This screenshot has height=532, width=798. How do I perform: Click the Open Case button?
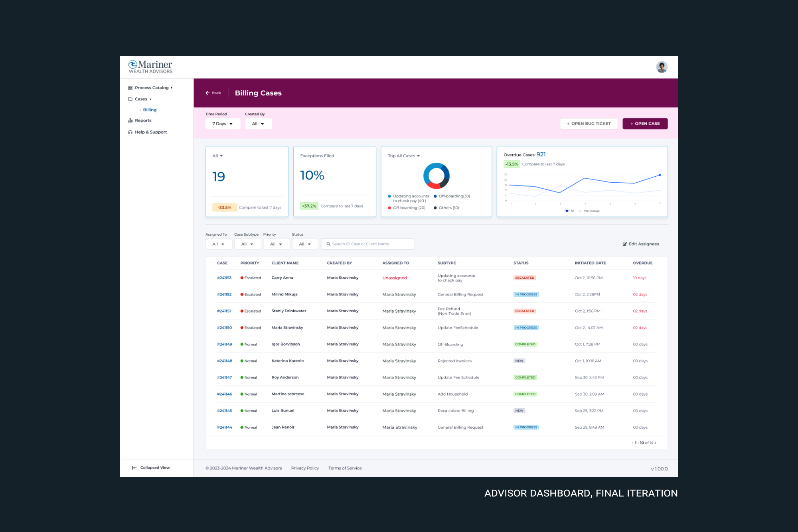point(645,124)
